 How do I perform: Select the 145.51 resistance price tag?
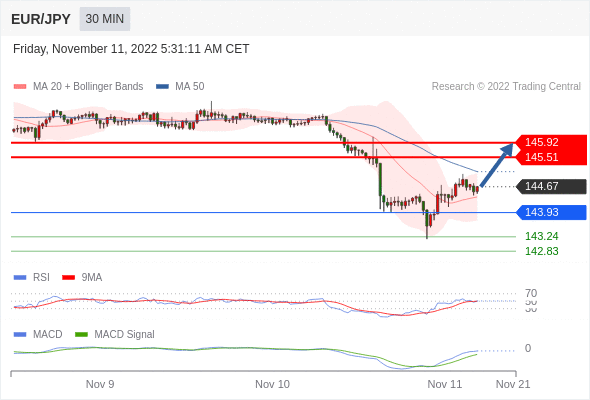pyautogui.click(x=551, y=157)
